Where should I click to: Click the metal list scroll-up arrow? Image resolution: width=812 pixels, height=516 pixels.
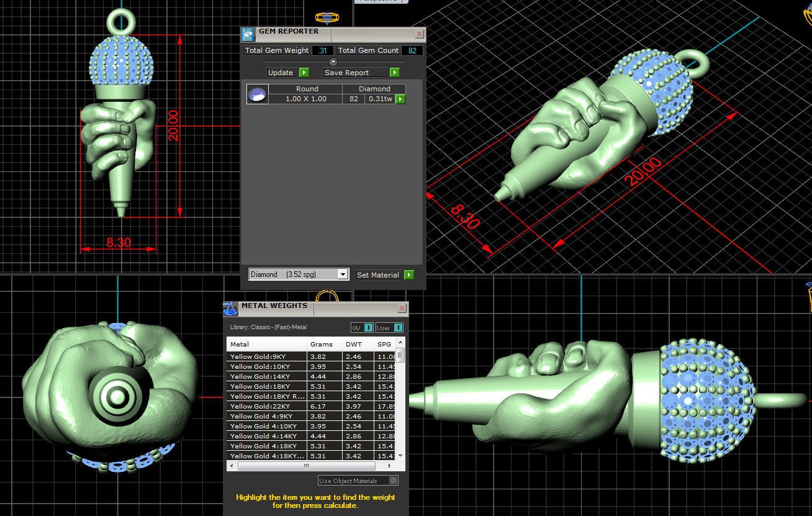[x=400, y=342]
